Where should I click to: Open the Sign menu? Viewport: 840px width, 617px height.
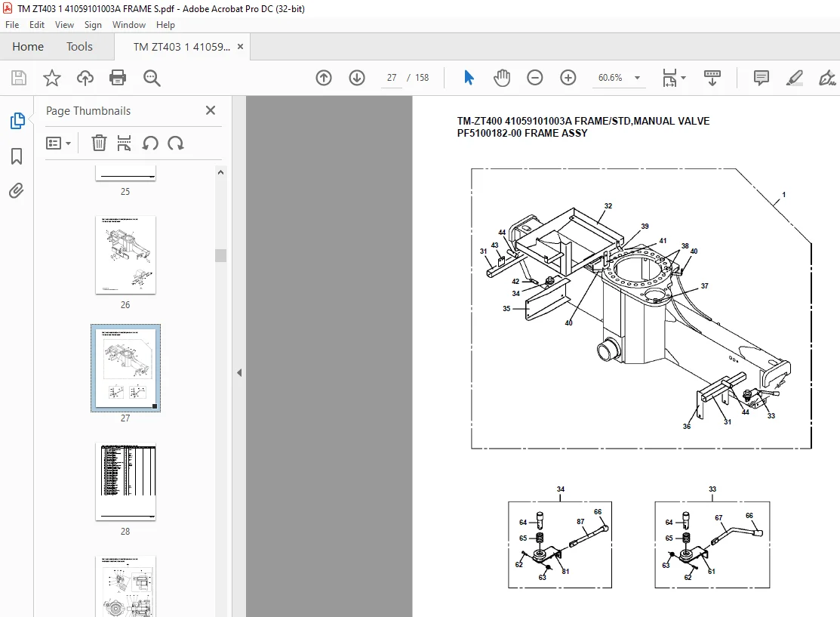click(x=93, y=25)
